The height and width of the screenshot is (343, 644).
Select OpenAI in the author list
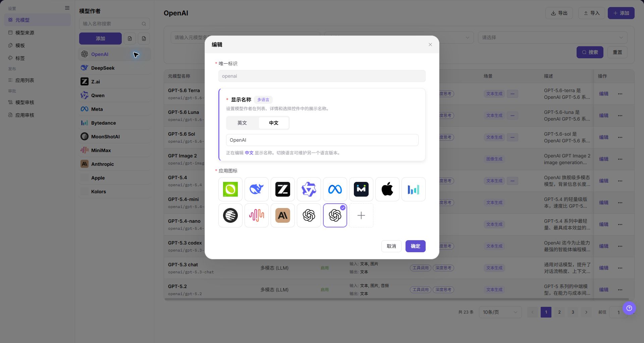(114, 54)
